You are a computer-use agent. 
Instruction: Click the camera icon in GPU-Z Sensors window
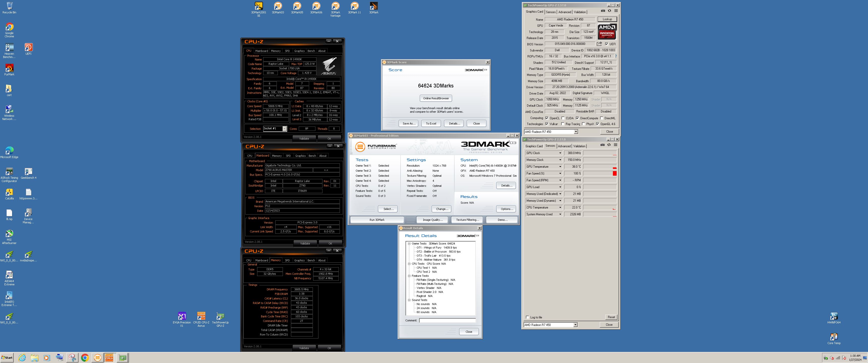[x=603, y=145]
